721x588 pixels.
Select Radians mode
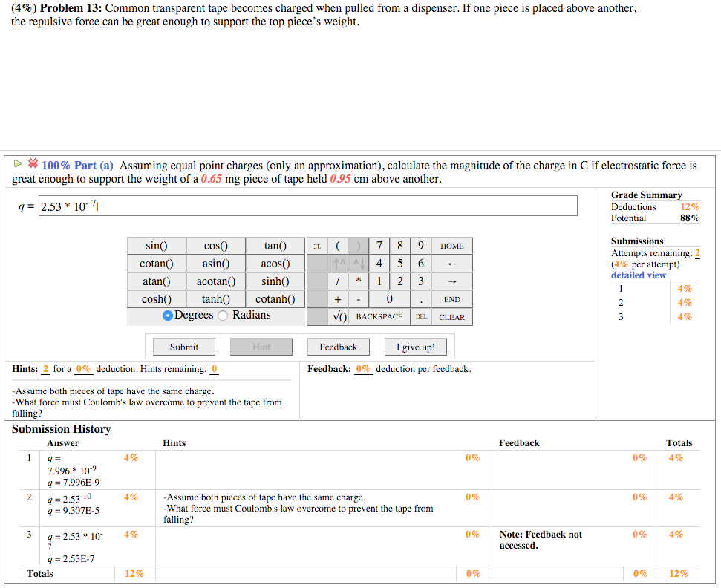[x=222, y=315]
